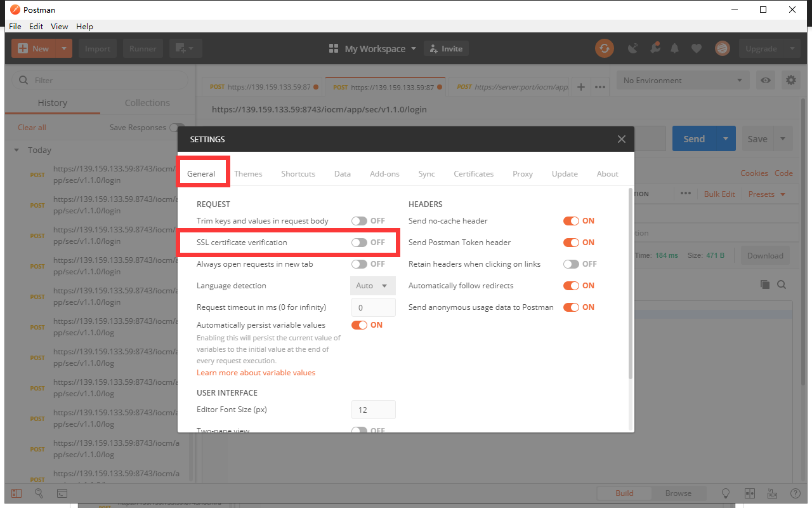Enable Retain headers when clicking on links
This screenshot has height=508, width=812.
(571, 264)
